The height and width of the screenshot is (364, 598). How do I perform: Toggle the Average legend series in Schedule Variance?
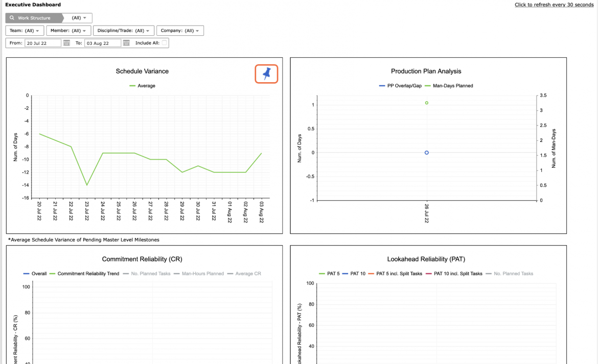pyautogui.click(x=142, y=86)
